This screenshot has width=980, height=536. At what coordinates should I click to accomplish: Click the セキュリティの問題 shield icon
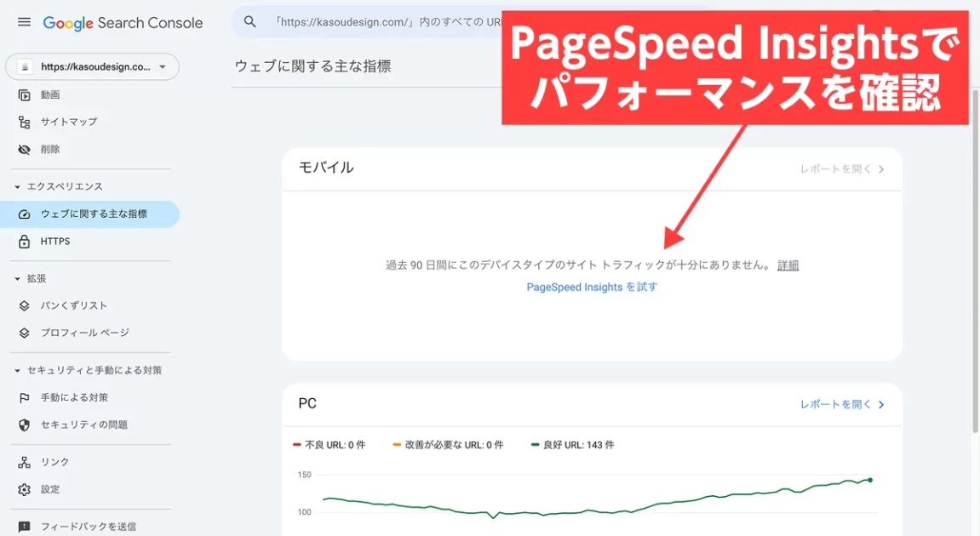(25, 425)
